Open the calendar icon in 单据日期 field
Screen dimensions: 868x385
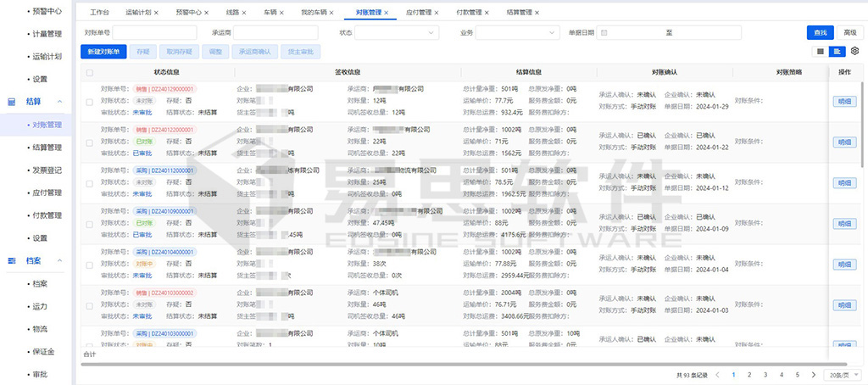click(604, 32)
